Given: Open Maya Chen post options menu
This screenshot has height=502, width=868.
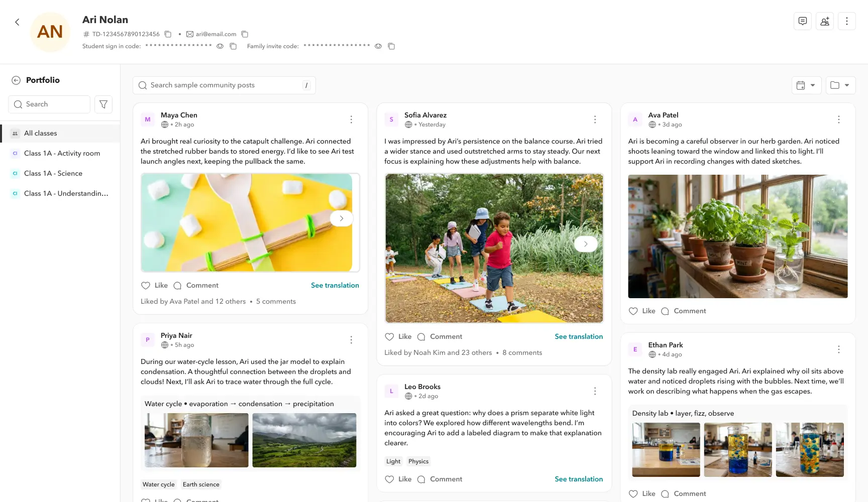Looking at the screenshot, I should [x=351, y=119].
